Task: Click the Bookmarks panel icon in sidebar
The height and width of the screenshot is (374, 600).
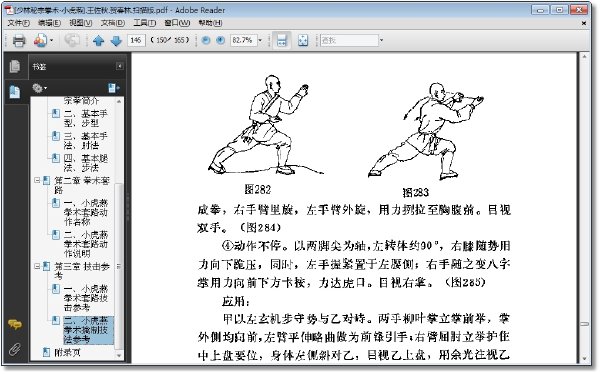Action: coord(15,92)
